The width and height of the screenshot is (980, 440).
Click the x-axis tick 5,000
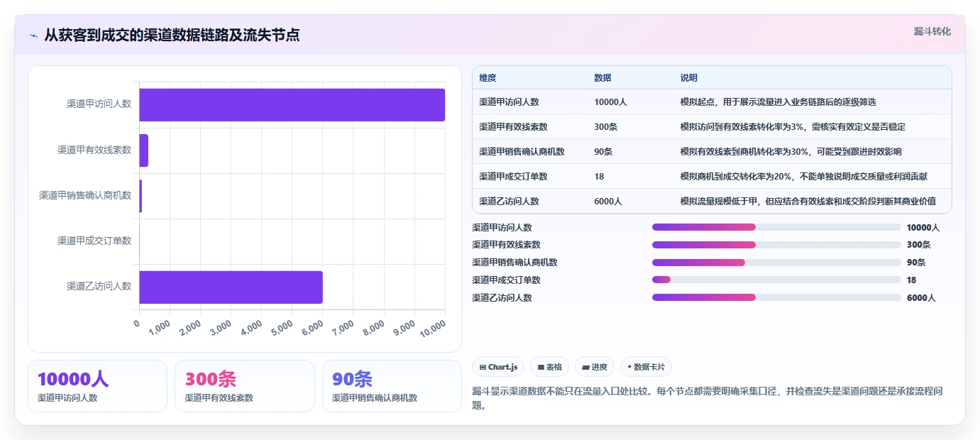[283, 327]
